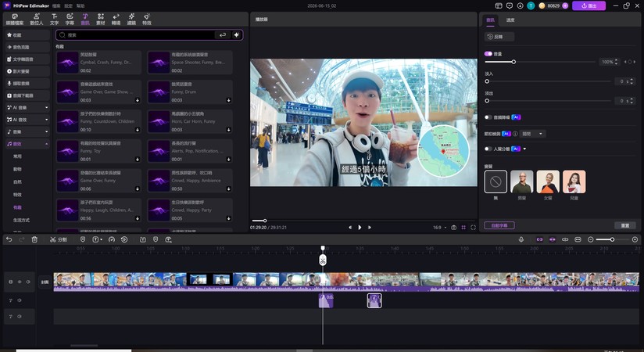This screenshot has width=644, height=352.
Task: Open the arrow next to vocal separation AI
Action: [x=524, y=149]
